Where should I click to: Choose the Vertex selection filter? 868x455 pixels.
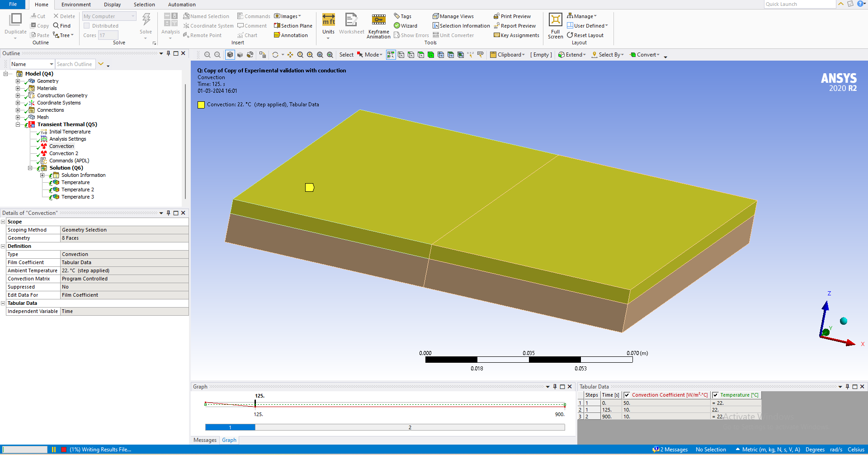[401, 55]
